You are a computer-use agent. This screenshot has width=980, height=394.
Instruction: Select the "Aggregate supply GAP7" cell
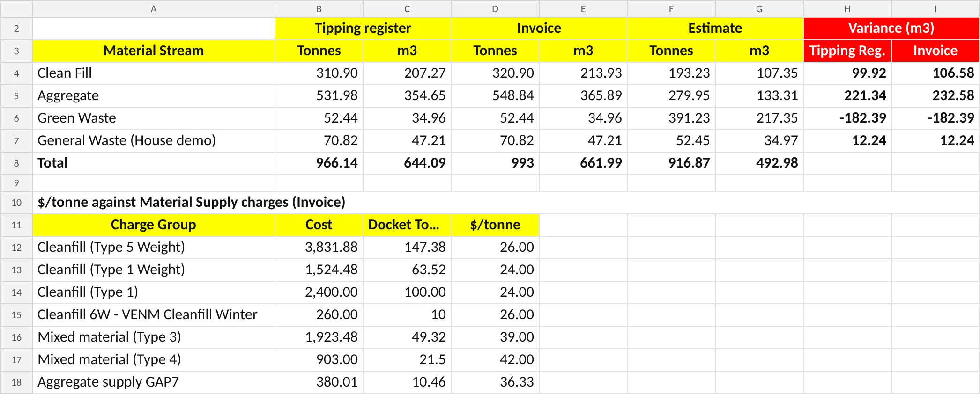pyautogui.click(x=153, y=382)
